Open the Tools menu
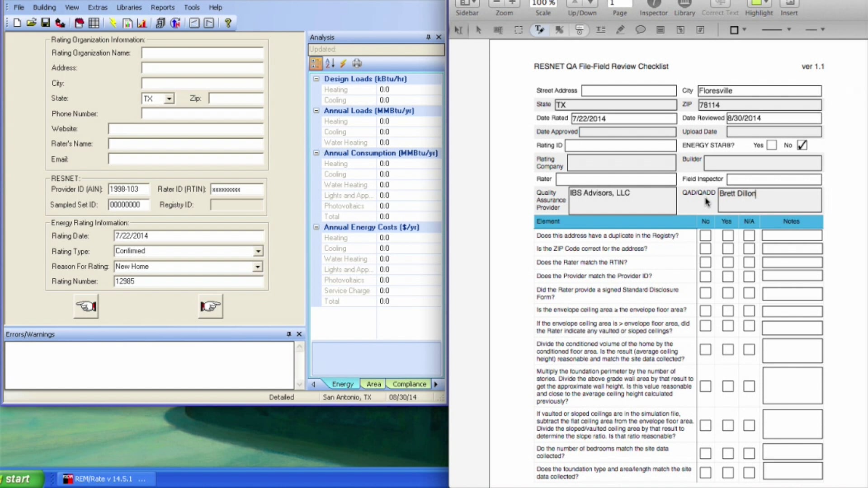Image resolution: width=868 pixels, height=488 pixels. (192, 7)
